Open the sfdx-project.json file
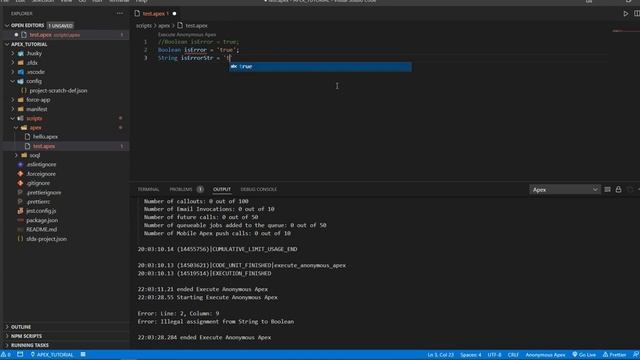Image resolution: width=640 pixels, height=360 pixels. (x=46, y=239)
